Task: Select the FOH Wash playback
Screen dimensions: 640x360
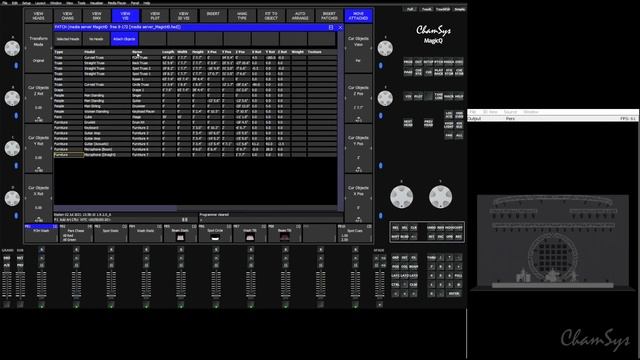Action: [41, 233]
